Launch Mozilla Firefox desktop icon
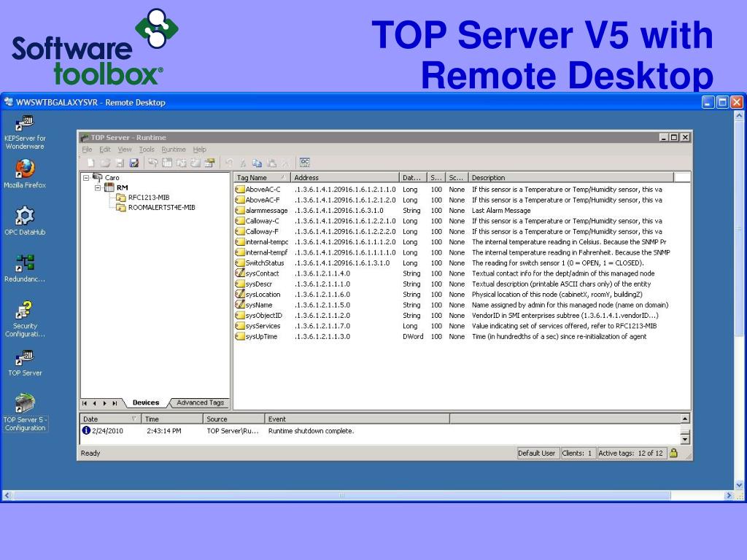 click(x=25, y=174)
